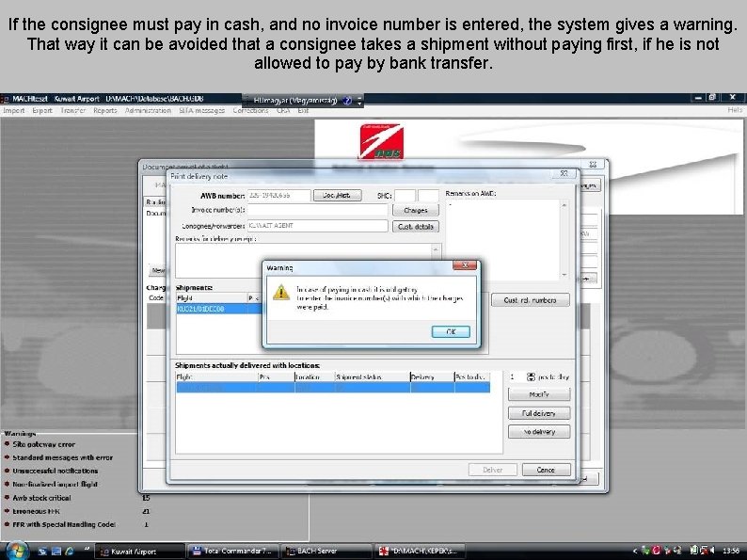Screen dimensions: 747x560
Task: Click the Awb stock critical warning
Action: pos(41,498)
